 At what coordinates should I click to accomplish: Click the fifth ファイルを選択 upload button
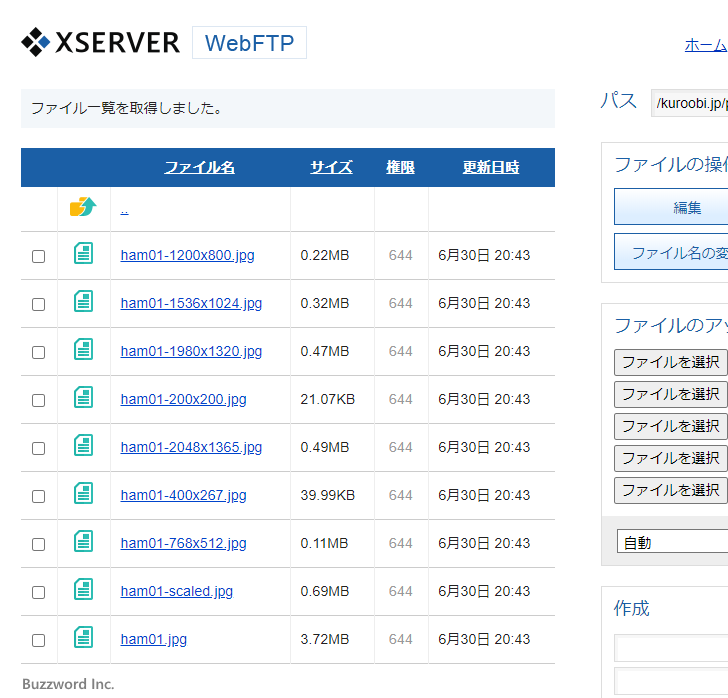[x=671, y=490]
